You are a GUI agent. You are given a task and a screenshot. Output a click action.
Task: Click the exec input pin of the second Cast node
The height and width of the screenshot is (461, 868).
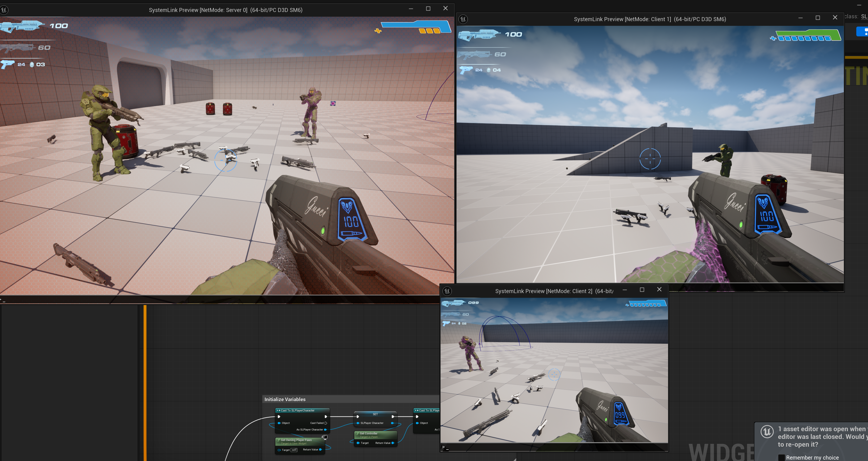417,417
